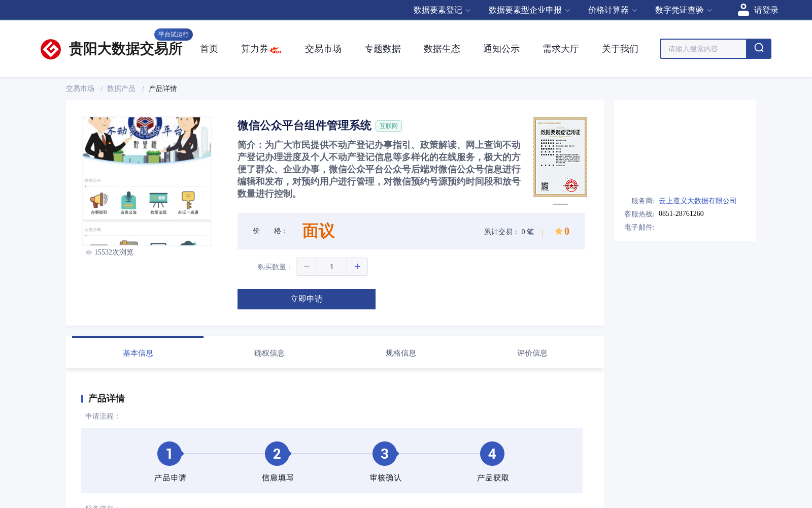Click the Guiyang Big Data Exchange logo icon
812x508 pixels.
(x=51, y=49)
